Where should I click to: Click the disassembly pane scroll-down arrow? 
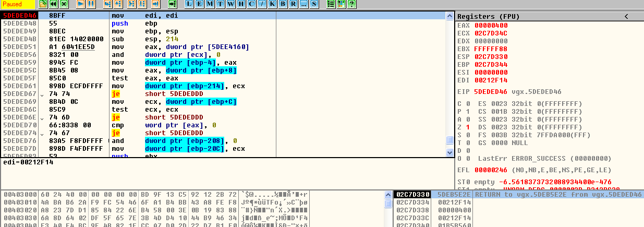[x=449, y=152]
